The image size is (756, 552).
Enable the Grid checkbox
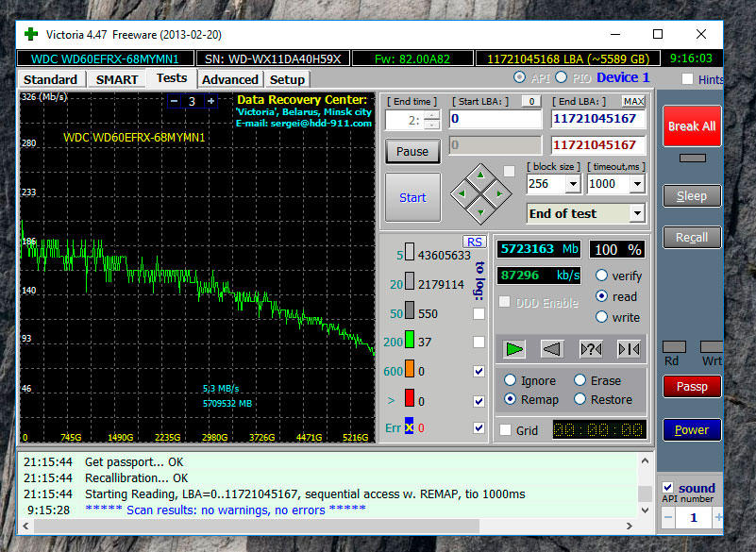point(505,430)
